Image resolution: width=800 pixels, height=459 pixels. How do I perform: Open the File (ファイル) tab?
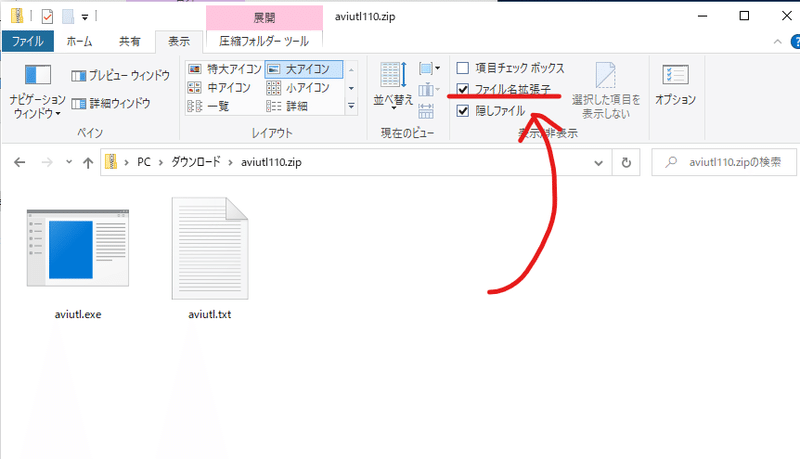click(x=28, y=41)
